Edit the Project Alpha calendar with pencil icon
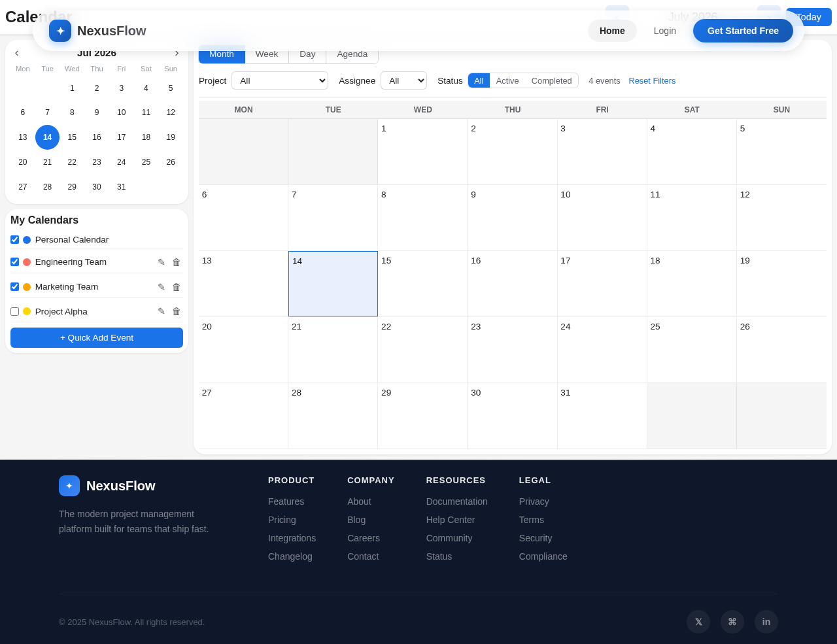This screenshot has height=644, width=837. point(162,311)
